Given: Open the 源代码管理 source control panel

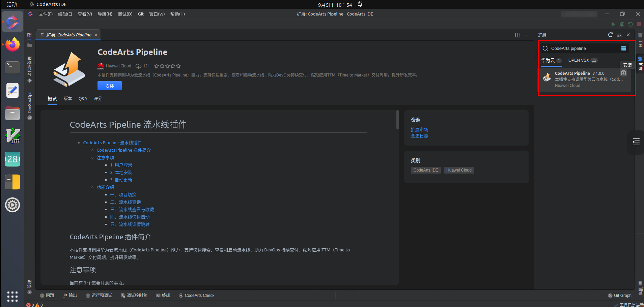Looking at the screenshot, I should [30, 69].
